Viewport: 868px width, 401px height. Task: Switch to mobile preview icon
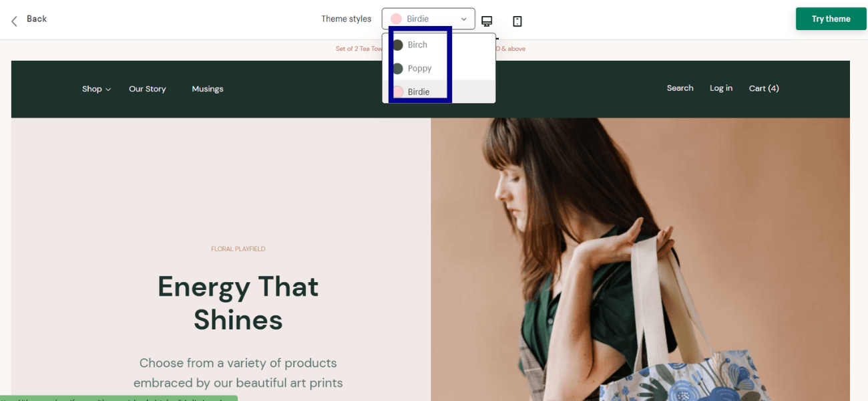click(517, 21)
